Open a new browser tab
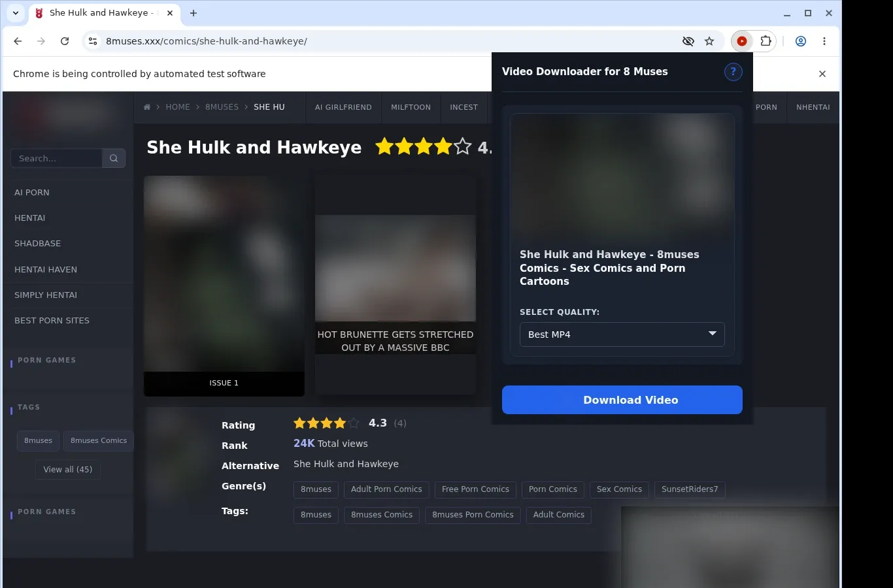This screenshot has height=588, width=893. (x=194, y=13)
